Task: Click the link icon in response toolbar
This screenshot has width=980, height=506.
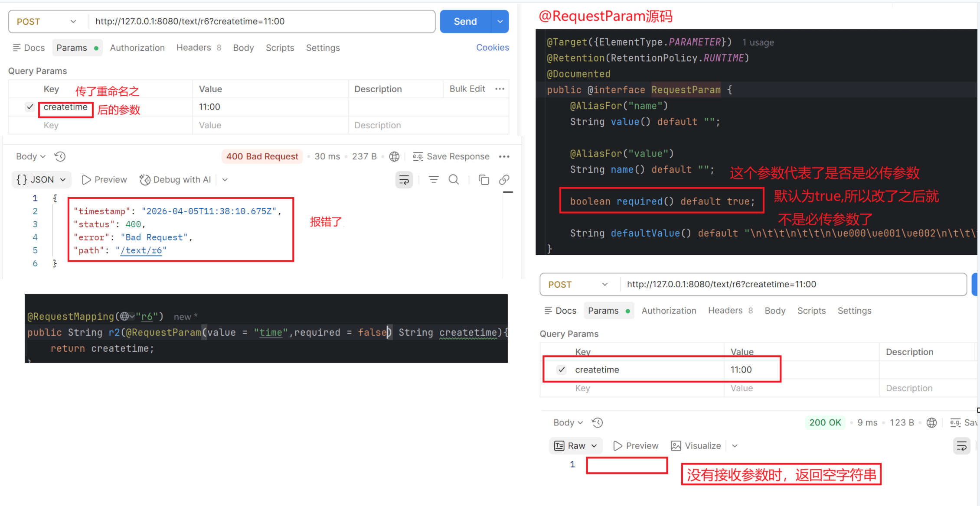Action: 504,179
